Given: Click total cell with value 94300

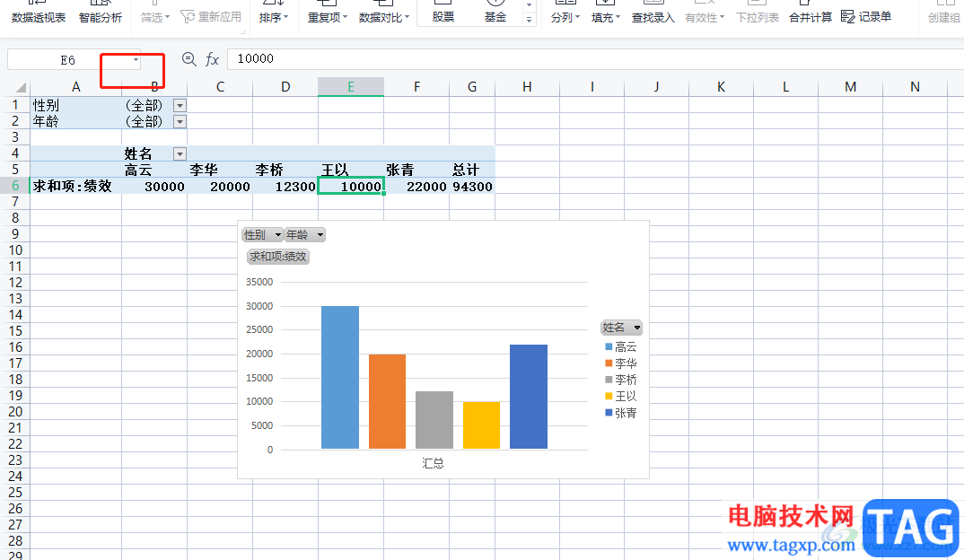Looking at the screenshot, I should point(472,187).
